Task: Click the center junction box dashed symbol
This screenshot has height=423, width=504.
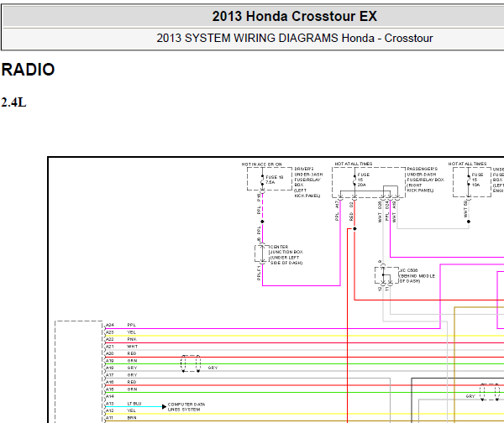Action: [262, 253]
